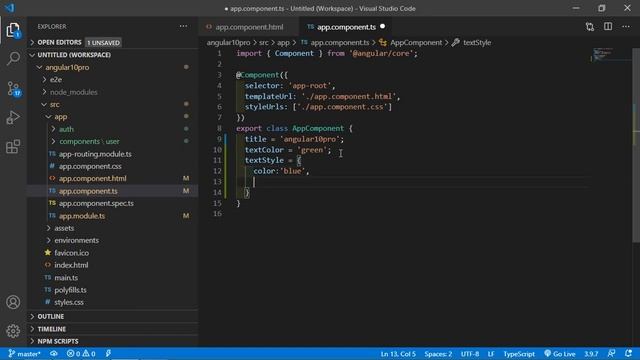Screen dimensions: 640x360
Task: Click the master branch status item
Action: click(24, 354)
